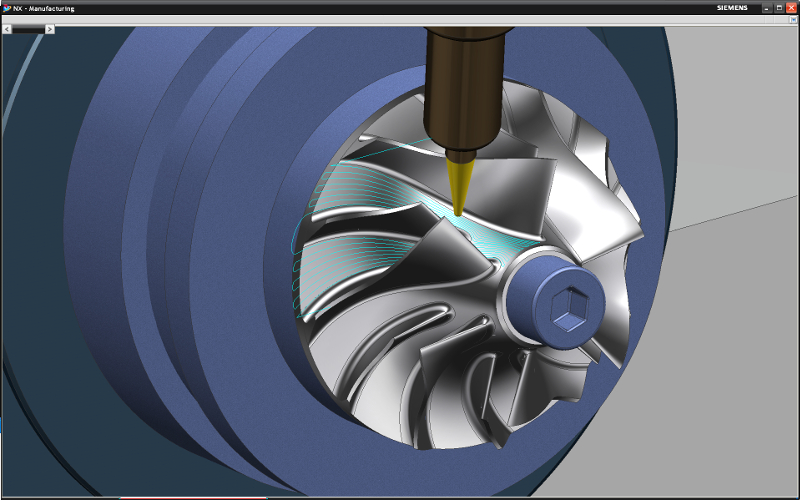Click the right scroll arrow of the tab strip

(49, 30)
